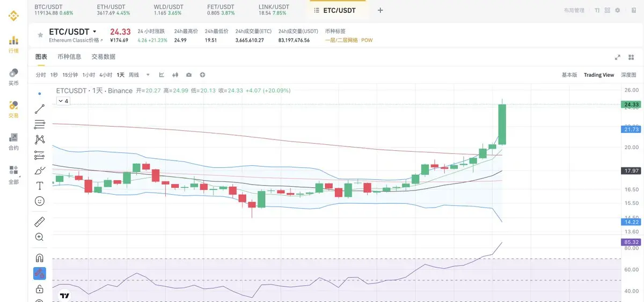The width and height of the screenshot is (644, 302).
Task: Open the multi-chart grid layout icon
Action: point(632,57)
